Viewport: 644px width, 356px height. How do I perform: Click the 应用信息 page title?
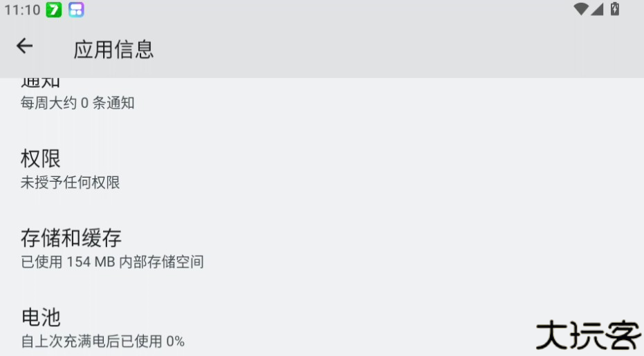[113, 49]
